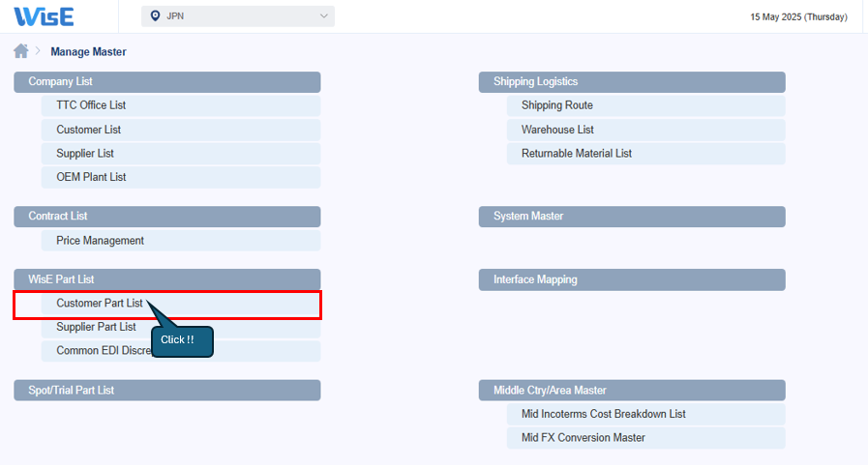Click Manage Master breadcrumb text

point(88,51)
